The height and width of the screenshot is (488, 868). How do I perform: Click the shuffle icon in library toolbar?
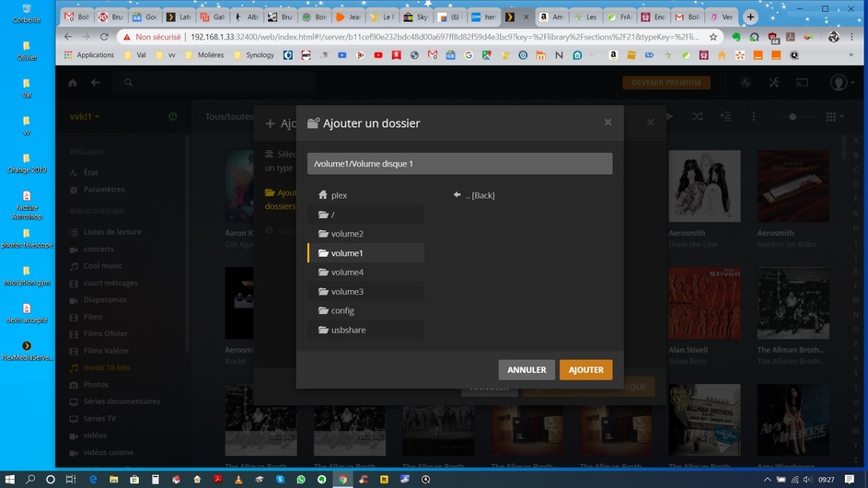(698, 116)
